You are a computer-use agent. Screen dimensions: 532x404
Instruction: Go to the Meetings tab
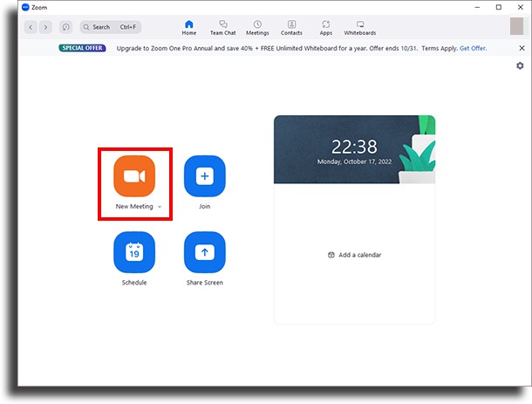click(257, 28)
